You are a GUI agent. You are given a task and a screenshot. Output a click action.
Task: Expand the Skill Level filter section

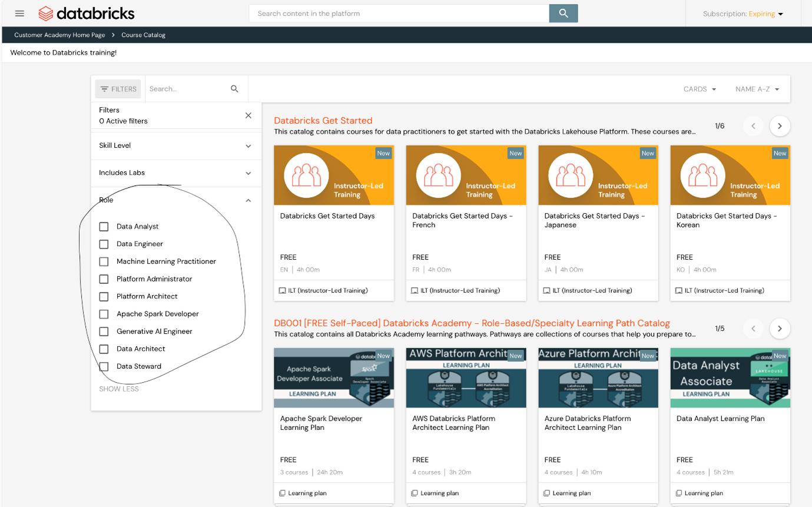point(176,145)
